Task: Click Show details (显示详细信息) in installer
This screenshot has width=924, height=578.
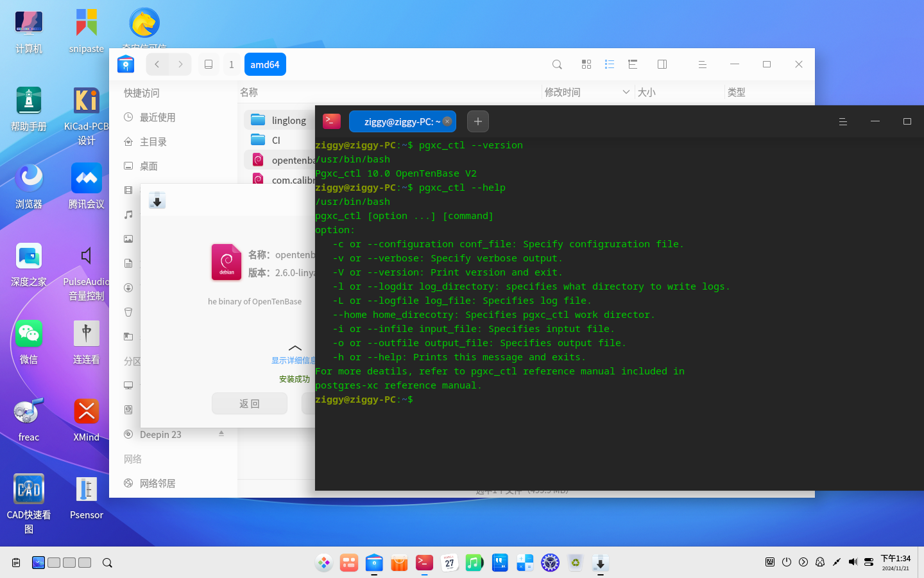Action: coord(293,360)
